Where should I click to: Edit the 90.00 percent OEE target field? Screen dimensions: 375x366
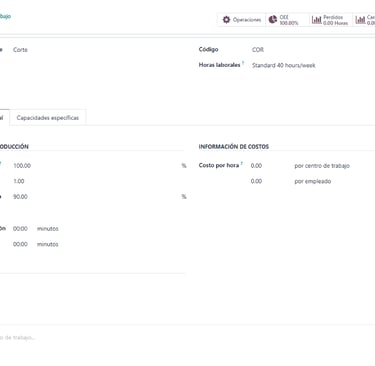click(95, 197)
